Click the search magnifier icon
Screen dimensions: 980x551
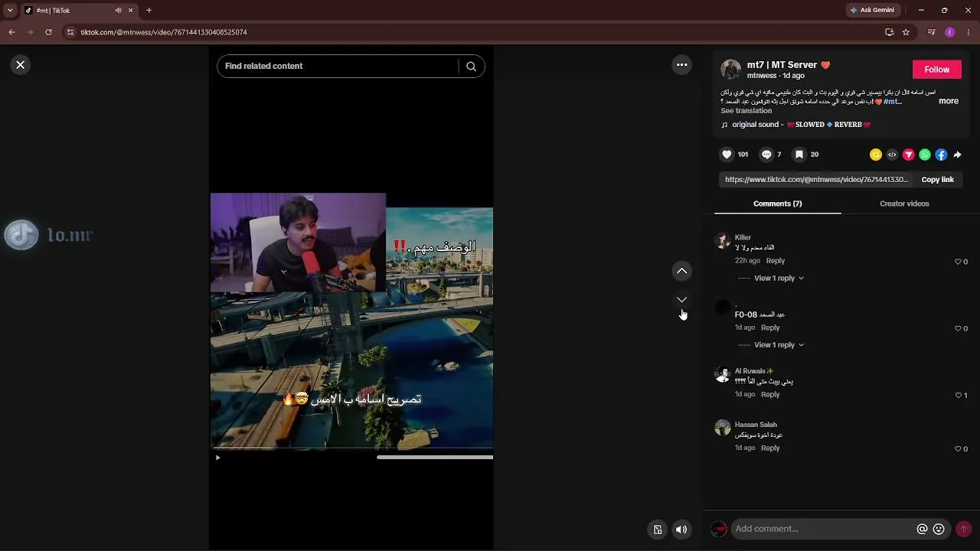pos(472,67)
